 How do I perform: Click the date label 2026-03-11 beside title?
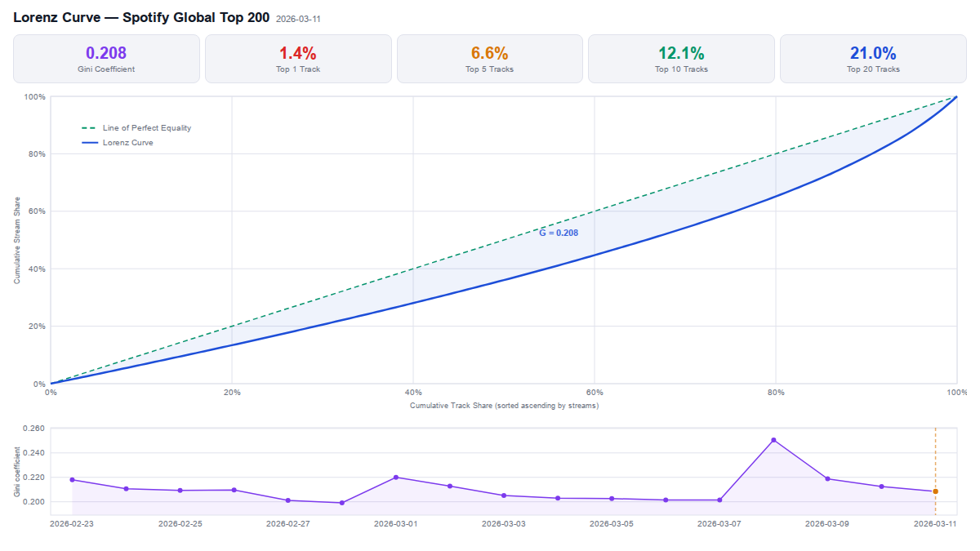(298, 19)
